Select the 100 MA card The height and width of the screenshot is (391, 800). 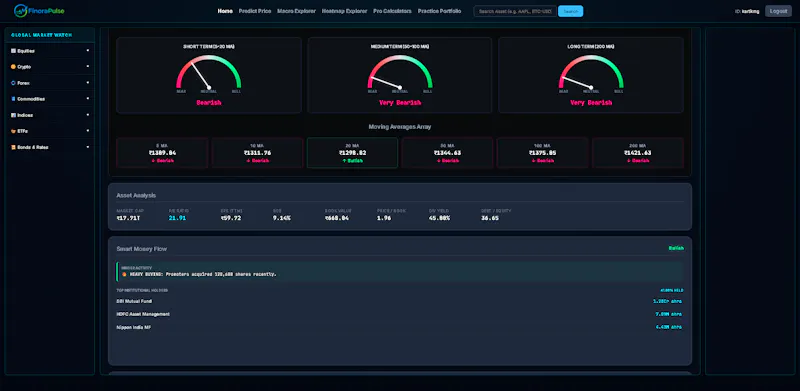point(542,153)
